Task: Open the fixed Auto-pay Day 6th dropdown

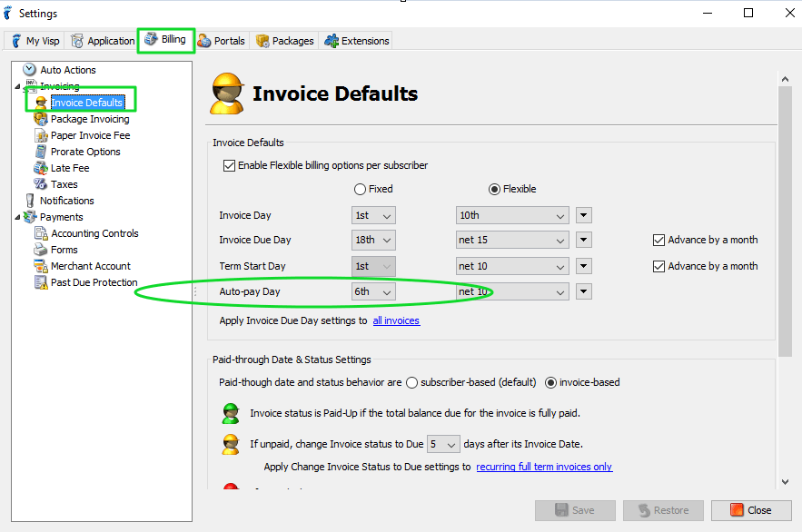Action: (373, 291)
